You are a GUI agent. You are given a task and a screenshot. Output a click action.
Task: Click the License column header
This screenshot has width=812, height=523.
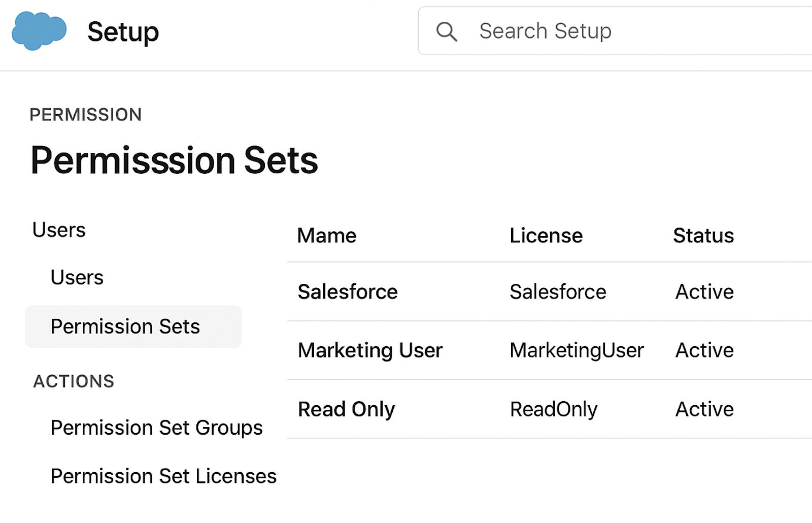click(x=546, y=235)
